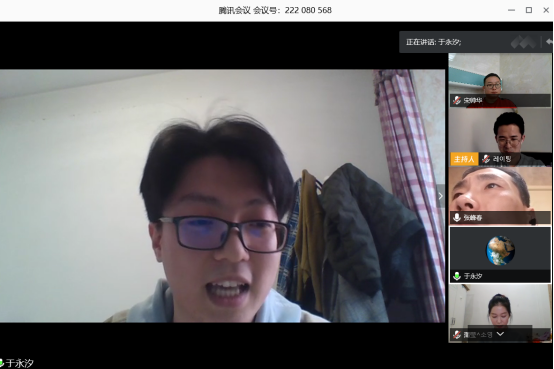The width and height of the screenshot is (554, 369).
Task: Click the return arrow icon in the speaking bar
Action: coord(549,42)
